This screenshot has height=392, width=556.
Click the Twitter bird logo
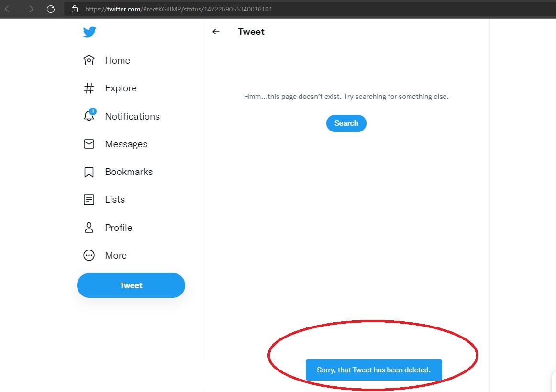89,32
